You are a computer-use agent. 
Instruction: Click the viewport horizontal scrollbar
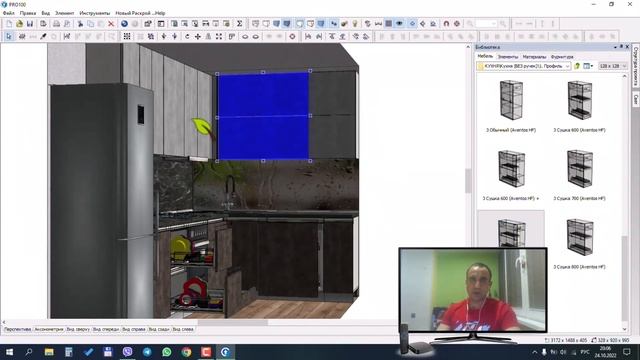pyautogui.click(x=233, y=322)
